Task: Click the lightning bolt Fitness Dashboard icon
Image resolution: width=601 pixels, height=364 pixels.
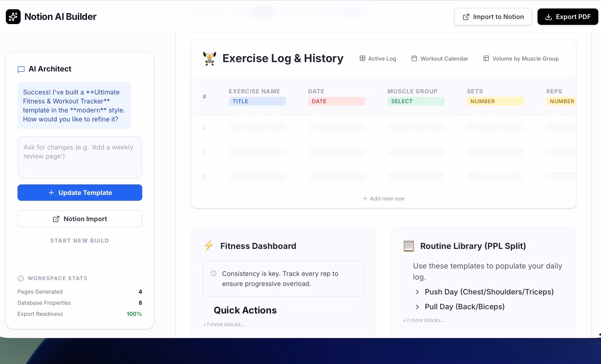Action: [209, 246]
